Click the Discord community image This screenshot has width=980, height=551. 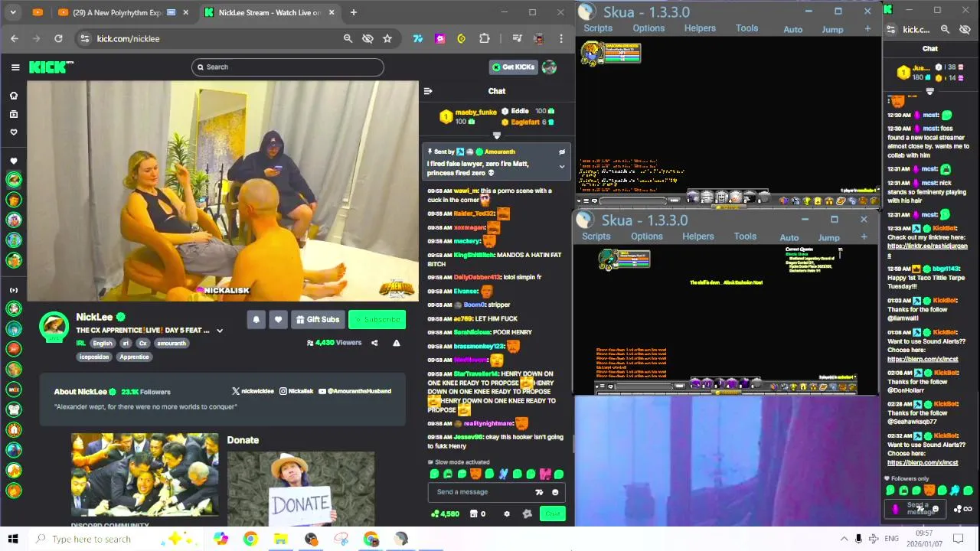[145, 475]
